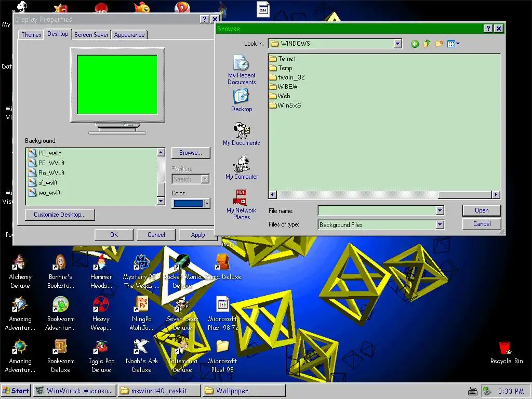Select the twain_32 folder
This screenshot has width=532, height=399.
point(287,77)
